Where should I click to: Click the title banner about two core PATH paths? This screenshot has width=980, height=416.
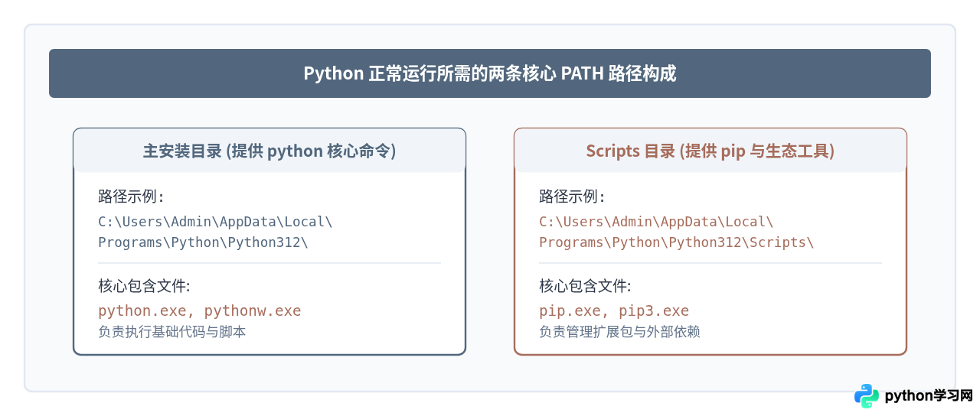tap(490, 73)
